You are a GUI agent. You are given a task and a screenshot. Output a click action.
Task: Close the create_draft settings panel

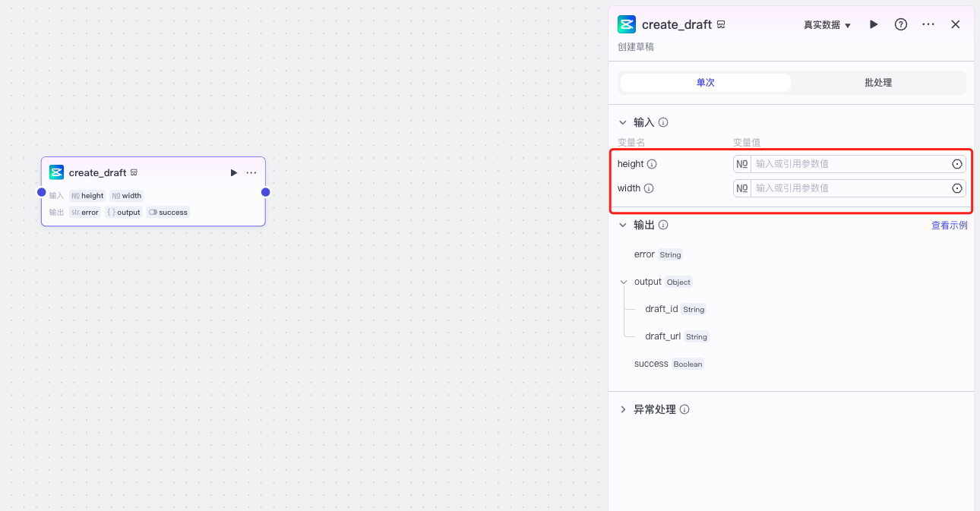(956, 24)
